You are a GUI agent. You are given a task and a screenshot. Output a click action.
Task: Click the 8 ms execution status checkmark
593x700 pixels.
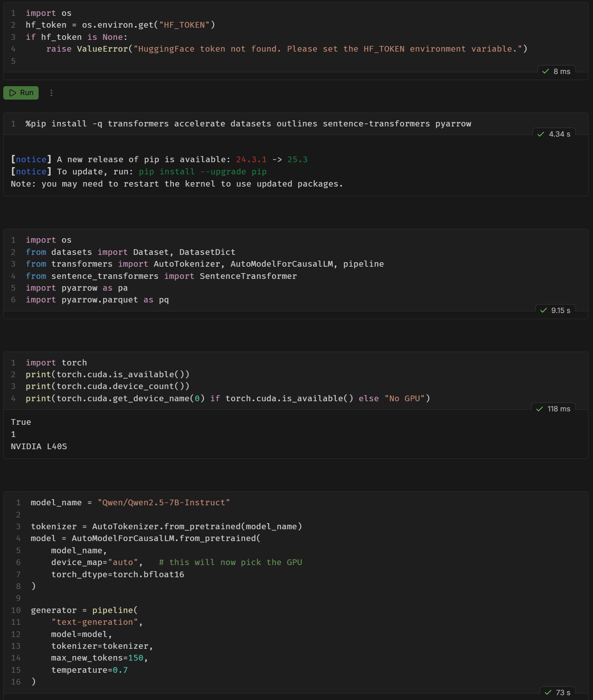pos(545,71)
